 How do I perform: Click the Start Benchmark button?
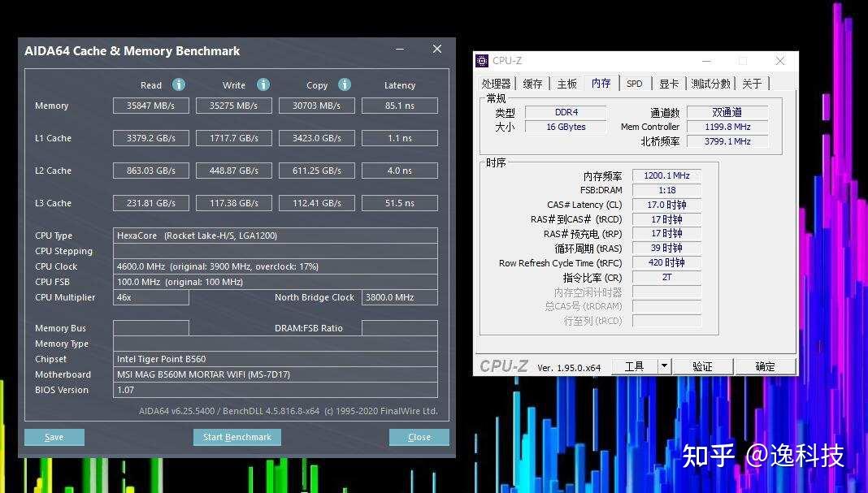(x=237, y=437)
